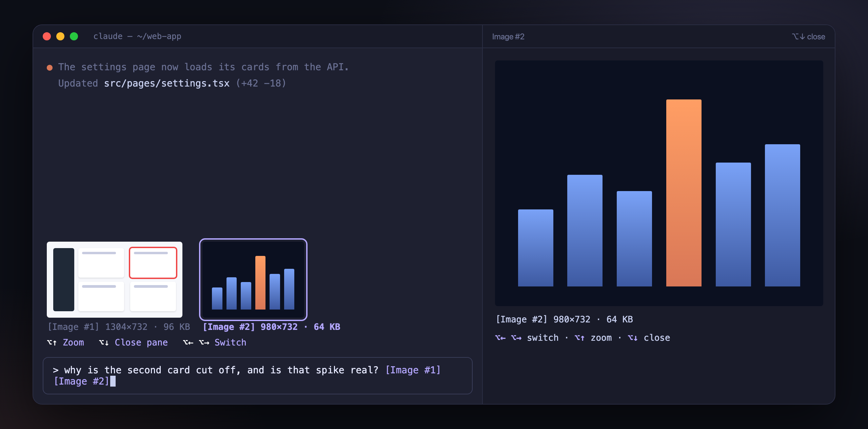The image size is (868, 429).
Task: Click the red-outlined card in Image #1 thumbnail
Action: [x=153, y=263]
